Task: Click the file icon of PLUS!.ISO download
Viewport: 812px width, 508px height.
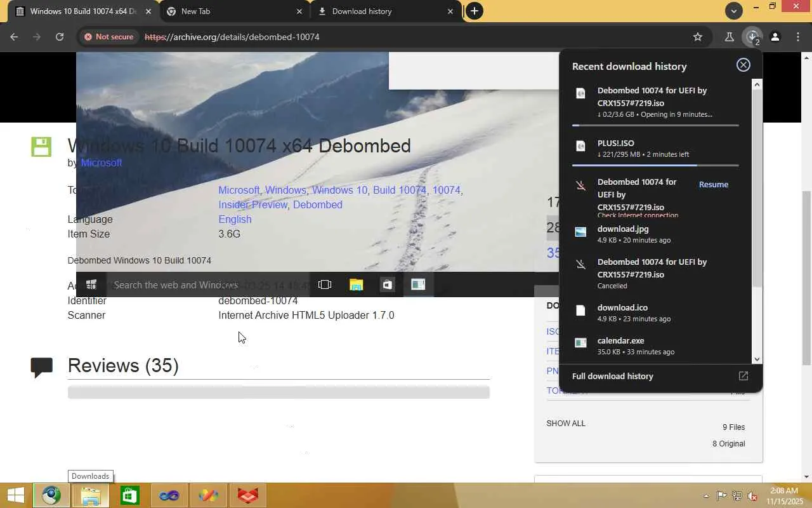Action: (x=580, y=146)
